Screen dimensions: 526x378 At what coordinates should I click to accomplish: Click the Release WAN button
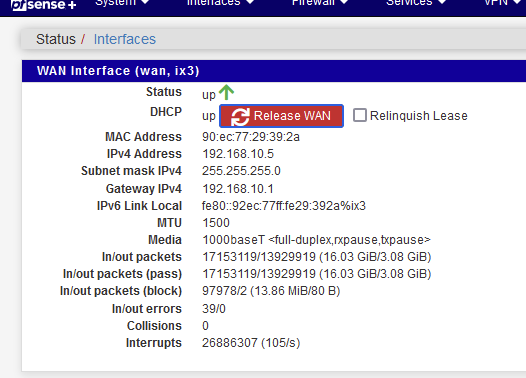(281, 116)
